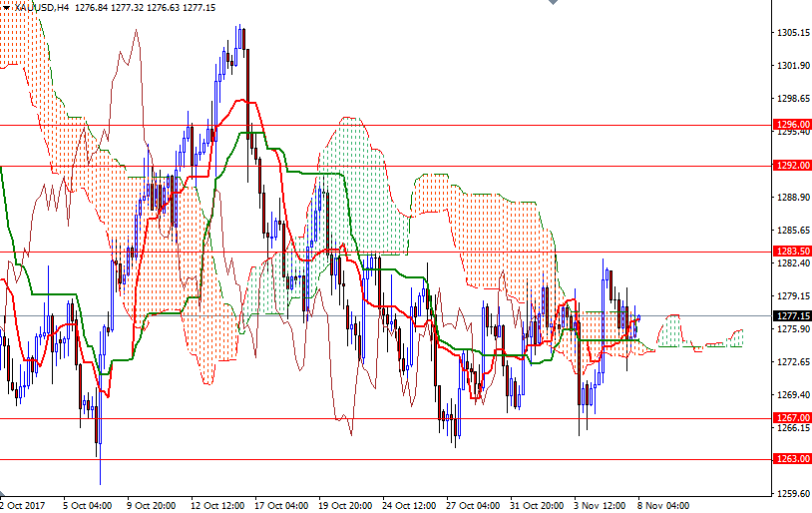Open the dropdown arrow beside XAUUSD,H4
812x513 pixels.
coord(5,7)
